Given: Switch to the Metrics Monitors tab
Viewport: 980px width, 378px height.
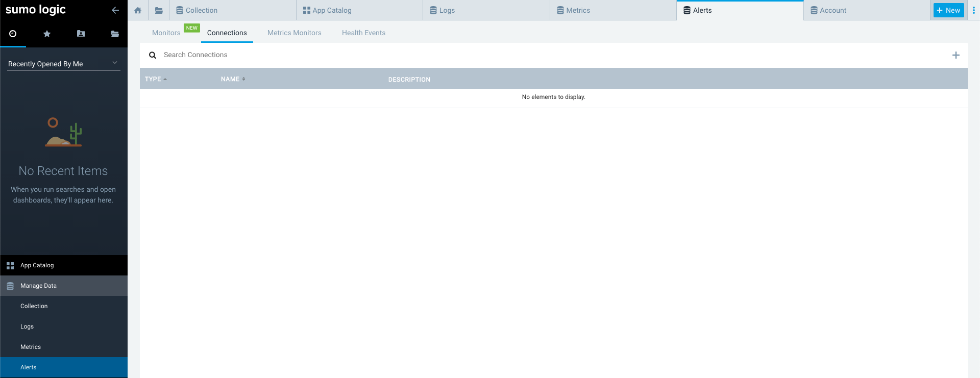Looking at the screenshot, I should [x=294, y=33].
